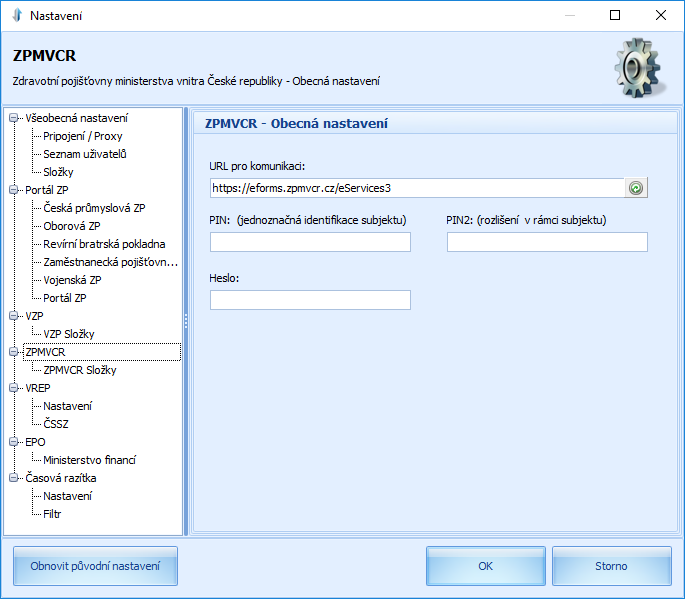Open Revírní bratrská pokladna settings
This screenshot has width=685, height=599.
coord(104,244)
